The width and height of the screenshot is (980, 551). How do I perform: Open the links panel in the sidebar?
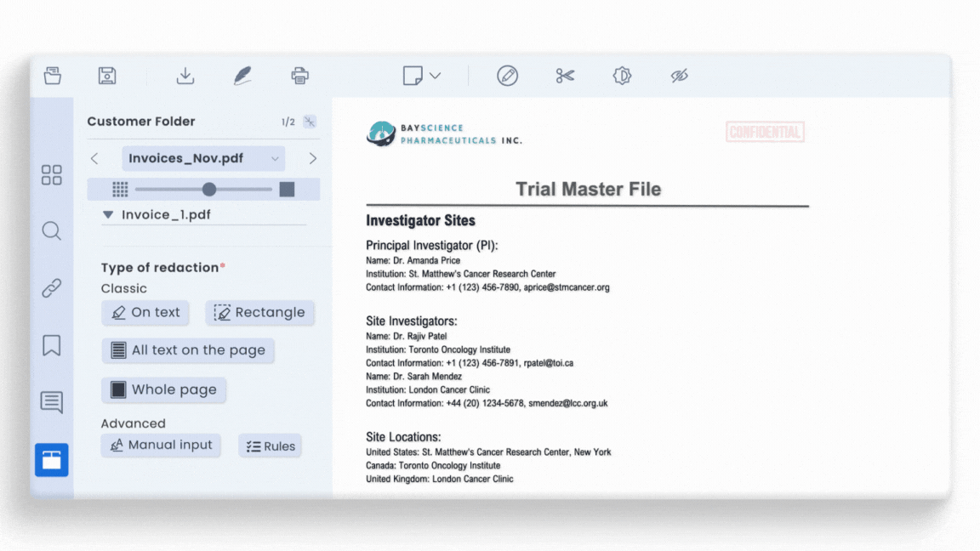(x=51, y=288)
